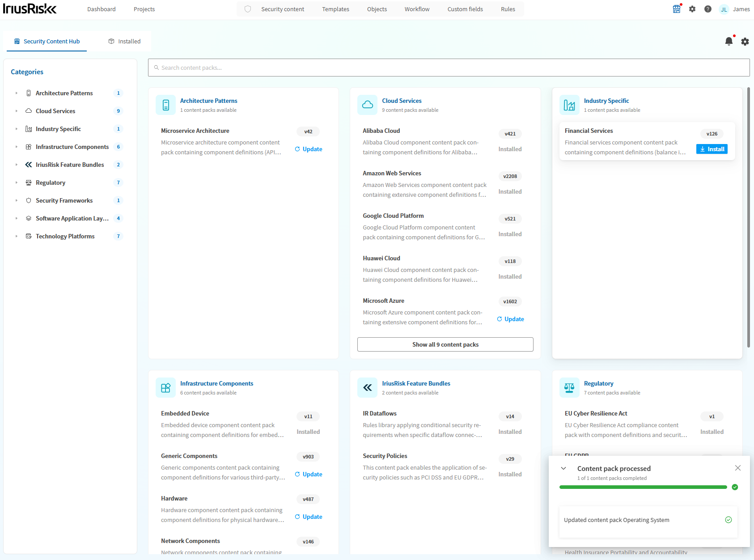Viewport: 754px width, 560px height.
Task: Expand IriusRisk Feature Bundles category arrow
Action: [x=17, y=165]
